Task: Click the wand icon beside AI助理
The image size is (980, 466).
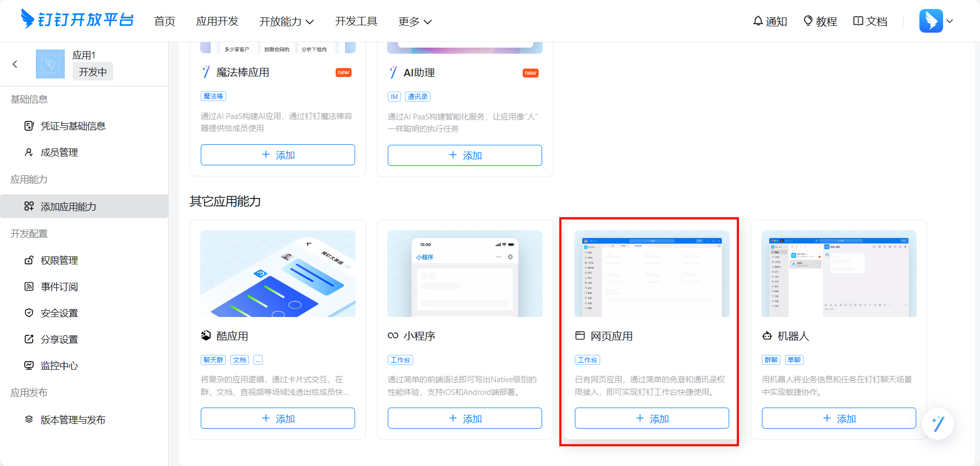Action: click(393, 73)
